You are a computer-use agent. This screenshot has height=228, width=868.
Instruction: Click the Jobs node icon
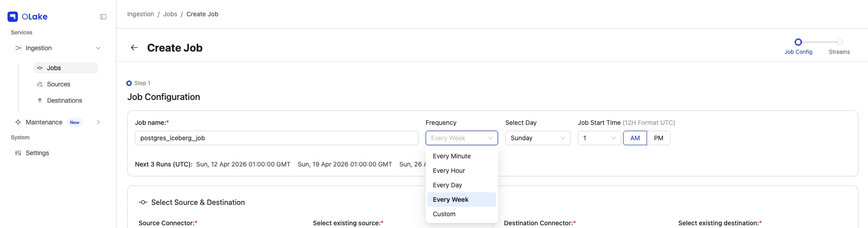click(x=40, y=68)
